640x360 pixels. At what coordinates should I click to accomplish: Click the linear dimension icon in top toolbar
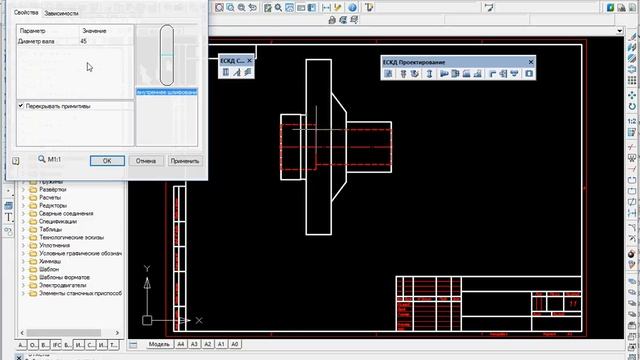[x=326, y=7]
